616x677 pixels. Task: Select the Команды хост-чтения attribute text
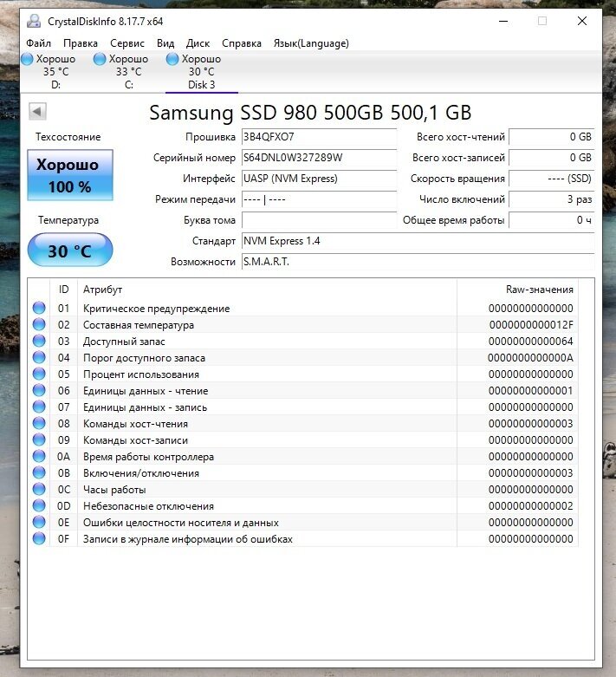135,424
